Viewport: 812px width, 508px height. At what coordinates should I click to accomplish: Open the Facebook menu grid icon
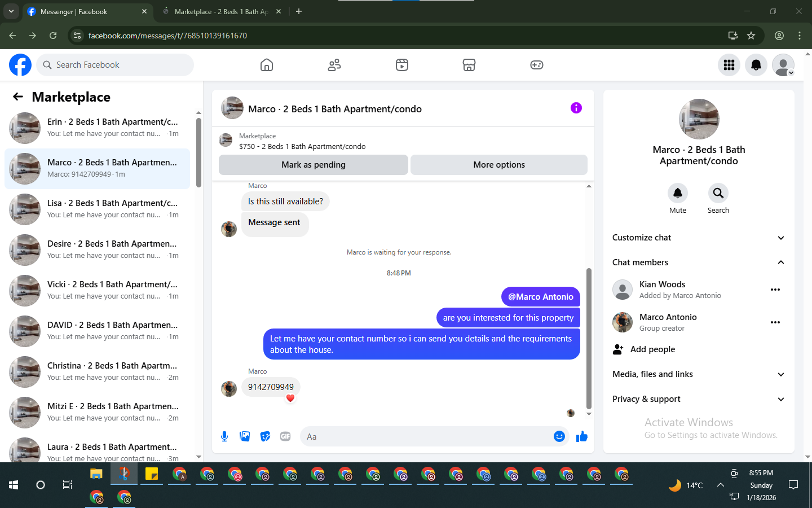[729, 65]
